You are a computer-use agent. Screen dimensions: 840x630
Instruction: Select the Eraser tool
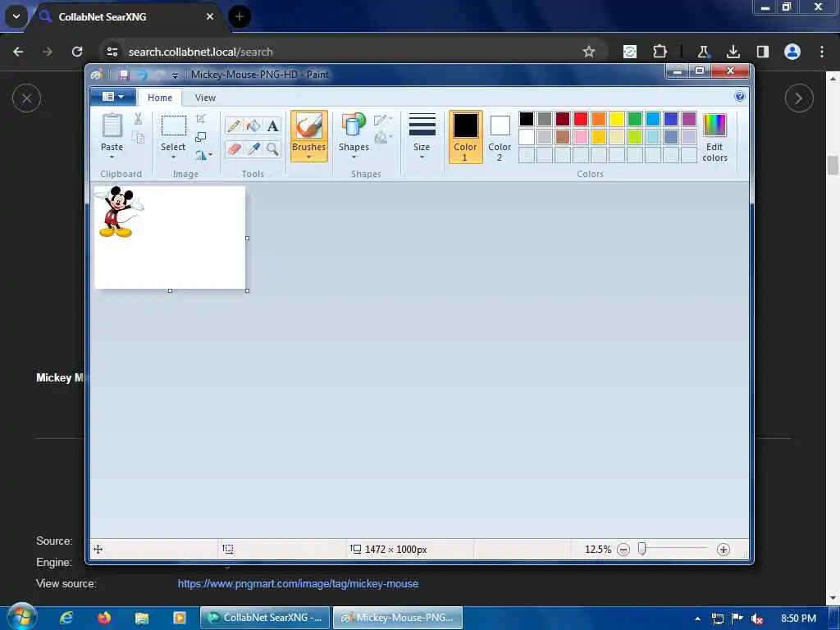[x=234, y=149]
